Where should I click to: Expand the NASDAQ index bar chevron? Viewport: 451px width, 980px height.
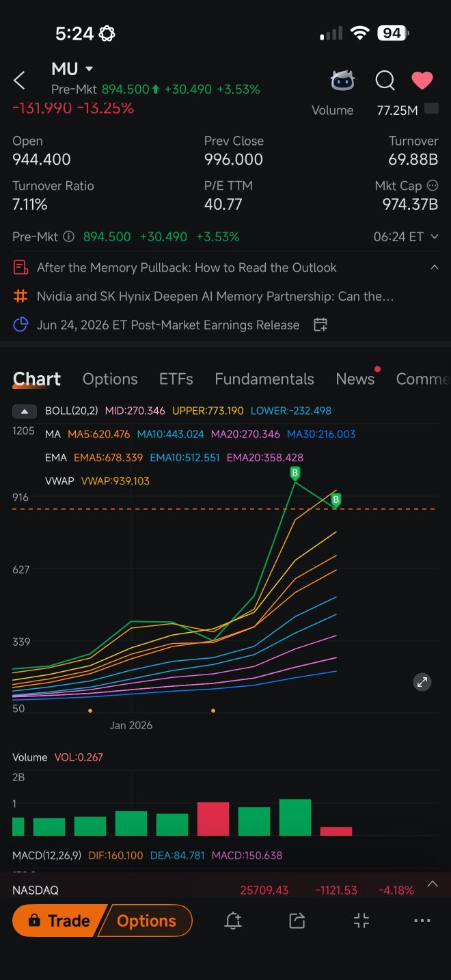432,884
